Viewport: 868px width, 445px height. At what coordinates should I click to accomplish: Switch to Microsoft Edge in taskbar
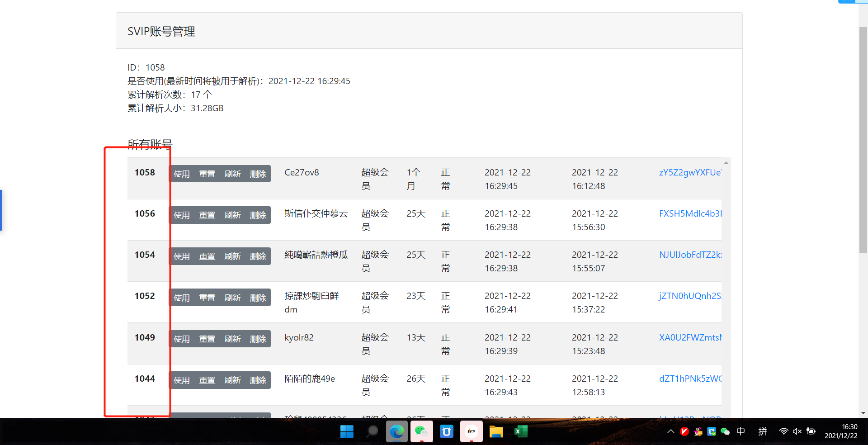(397, 432)
